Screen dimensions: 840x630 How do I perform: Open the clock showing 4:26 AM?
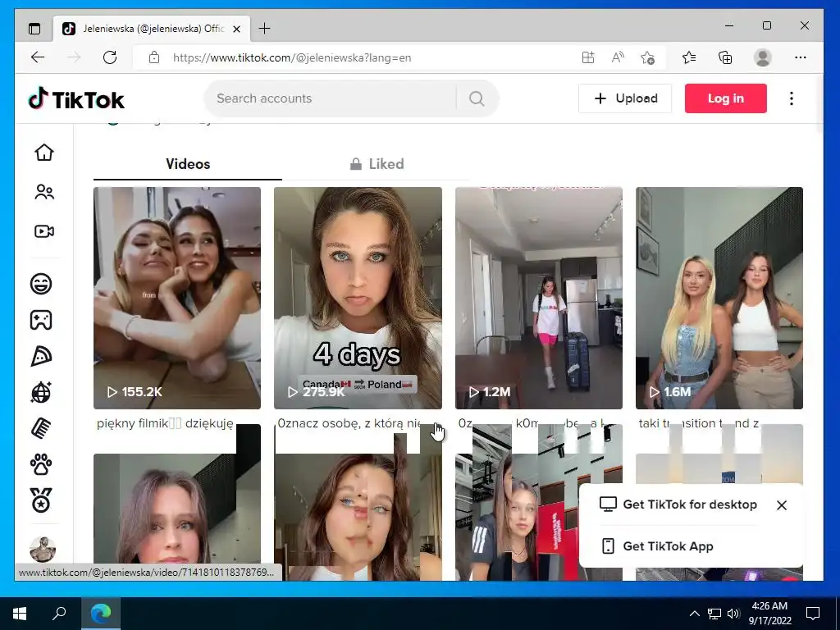pos(769,614)
